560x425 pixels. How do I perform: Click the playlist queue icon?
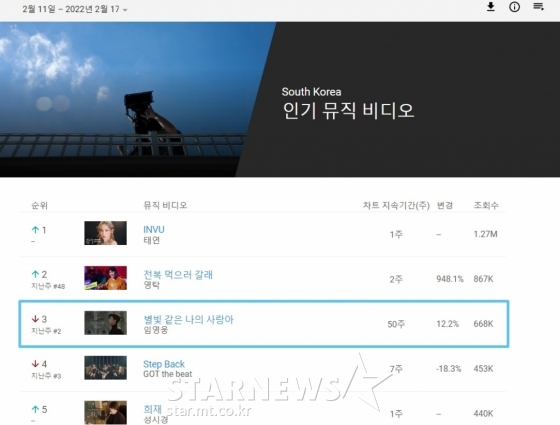(538, 6)
